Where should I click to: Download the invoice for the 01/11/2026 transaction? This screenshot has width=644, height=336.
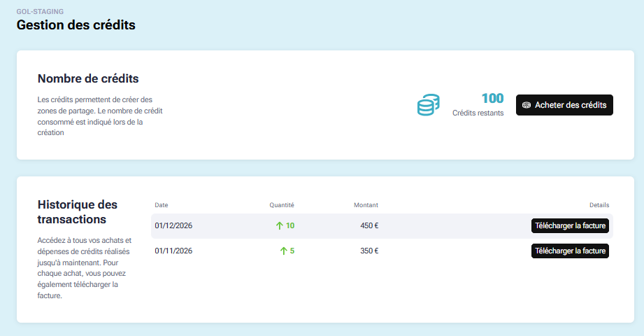click(570, 251)
